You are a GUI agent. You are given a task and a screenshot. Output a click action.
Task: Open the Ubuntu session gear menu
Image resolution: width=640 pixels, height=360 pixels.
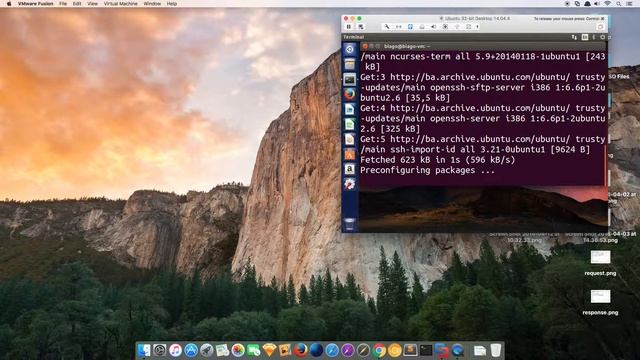(x=602, y=37)
